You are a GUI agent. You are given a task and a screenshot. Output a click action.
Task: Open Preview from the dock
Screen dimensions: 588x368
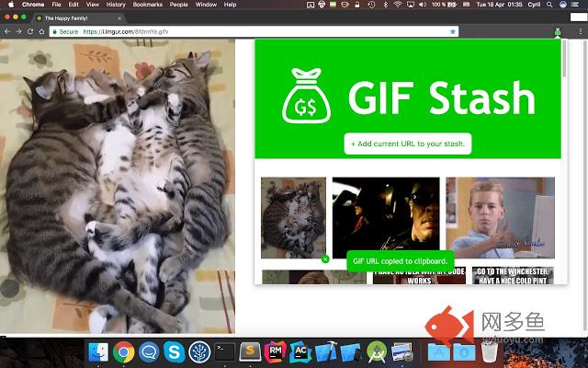pyautogui.click(x=401, y=352)
